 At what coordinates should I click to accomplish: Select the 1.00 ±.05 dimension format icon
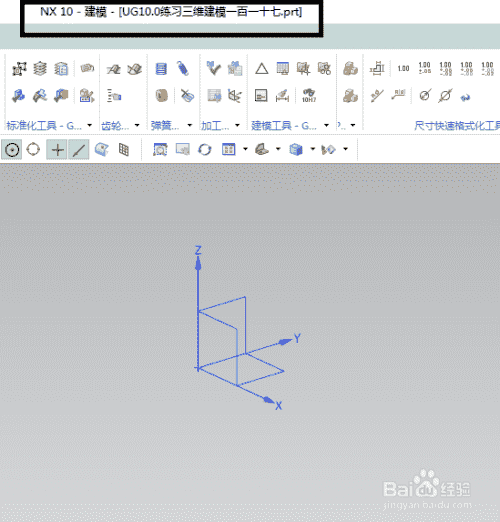coord(424,68)
